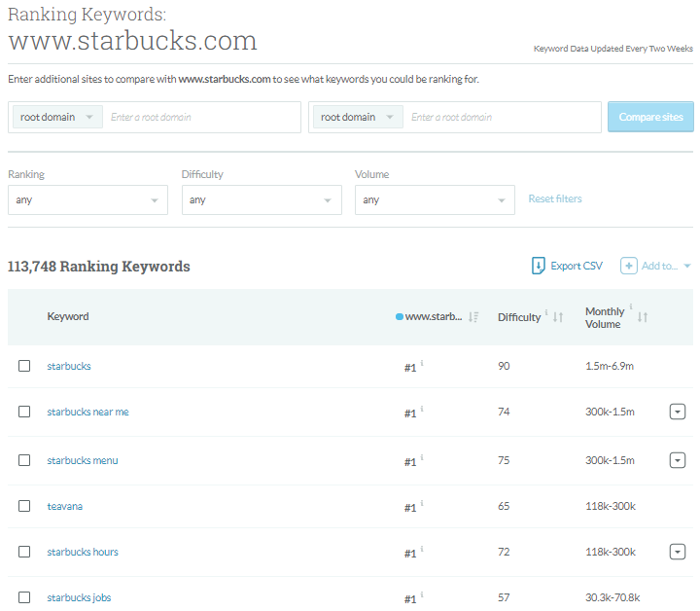Open the Ranking filter dropdown
Viewport: 700px width, 611px height.
coord(87,200)
